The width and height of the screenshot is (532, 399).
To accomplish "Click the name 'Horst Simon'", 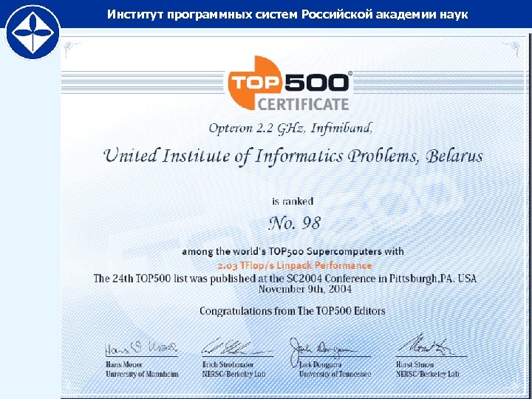I will pos(415,365).
